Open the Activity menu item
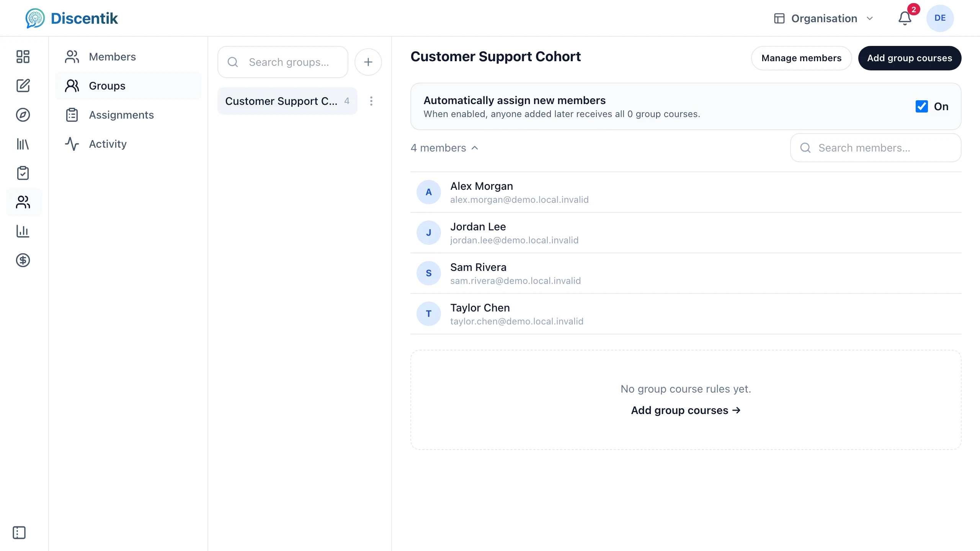The height and width of the screenshot is (551, 980). [x=128, y=144]
